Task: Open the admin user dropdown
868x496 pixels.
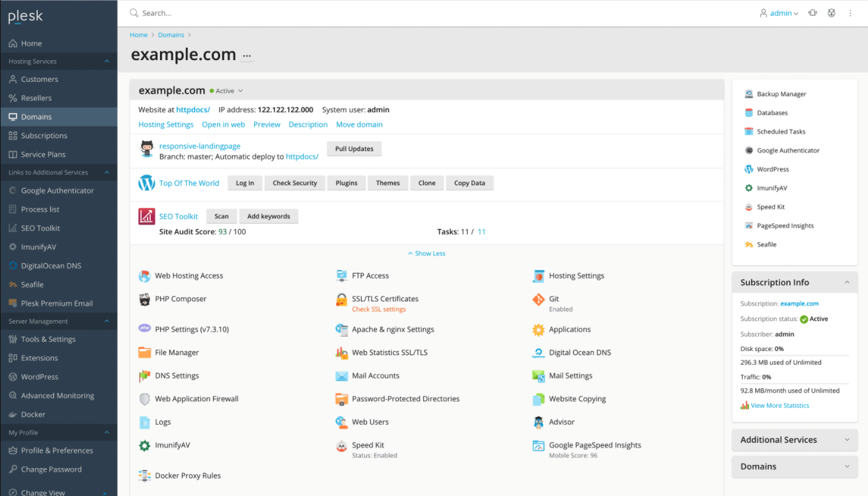Action: [x=779, y=13]
